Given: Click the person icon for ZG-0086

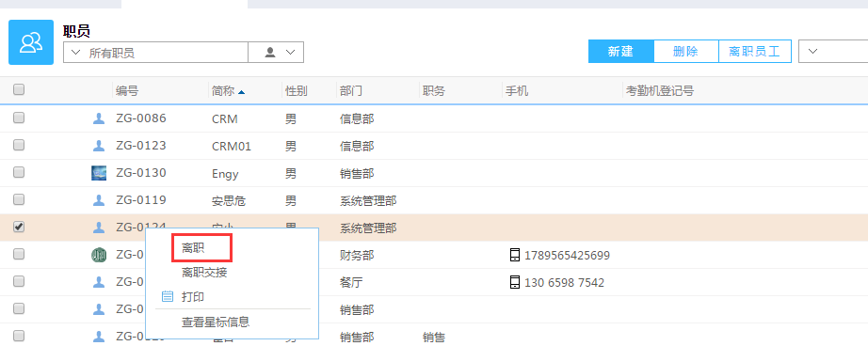Looking at the screenshot, I should [99, 118].
